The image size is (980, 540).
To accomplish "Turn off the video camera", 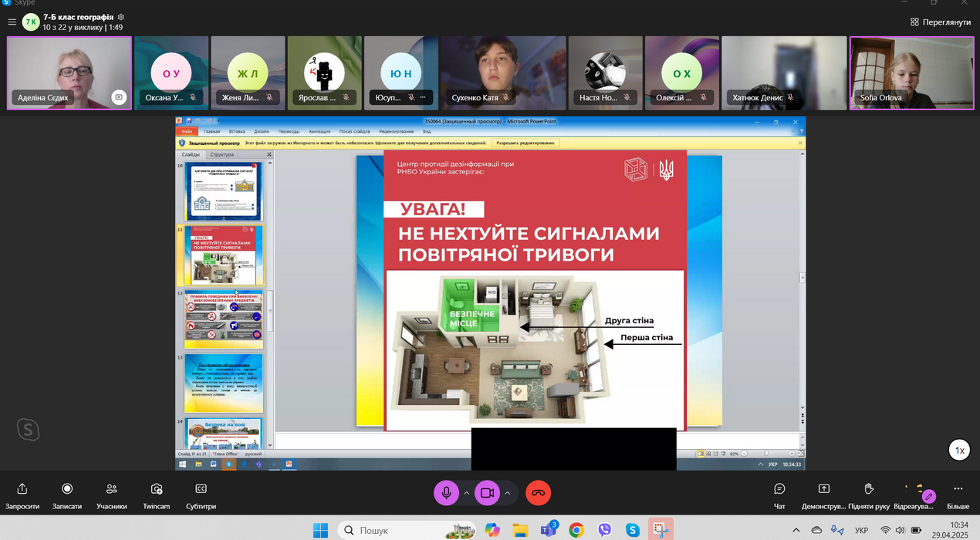I will [x=487, y=493].
